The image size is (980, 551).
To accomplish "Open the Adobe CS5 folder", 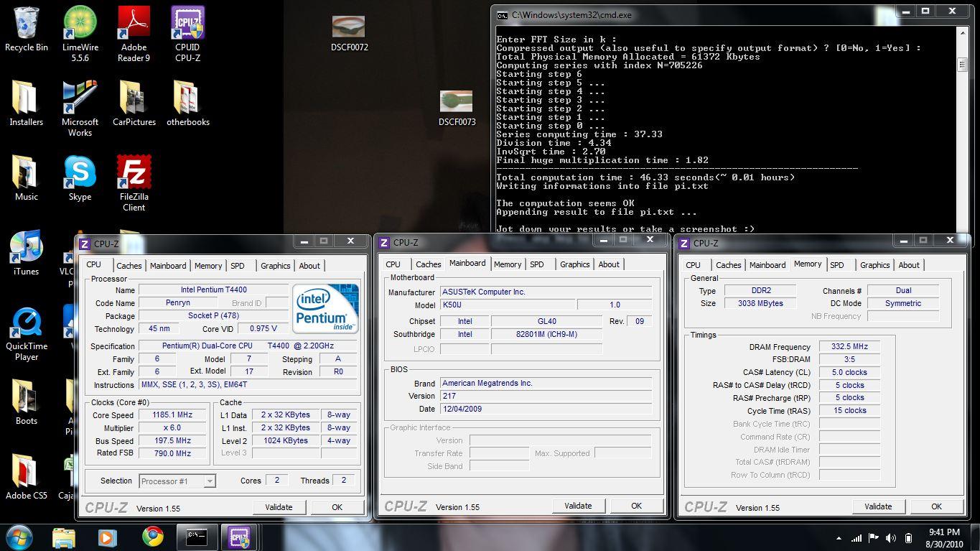I will click(x=27, y=477).
